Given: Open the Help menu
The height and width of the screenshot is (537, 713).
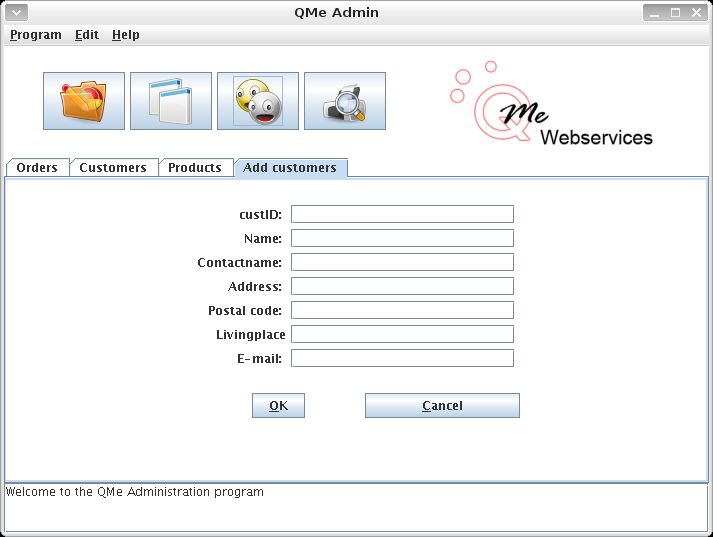Looking at the screenshot, I should (x=126, y=35).
